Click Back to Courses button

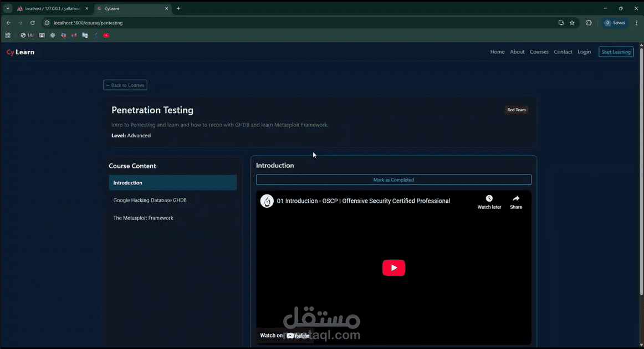point(125,85)
